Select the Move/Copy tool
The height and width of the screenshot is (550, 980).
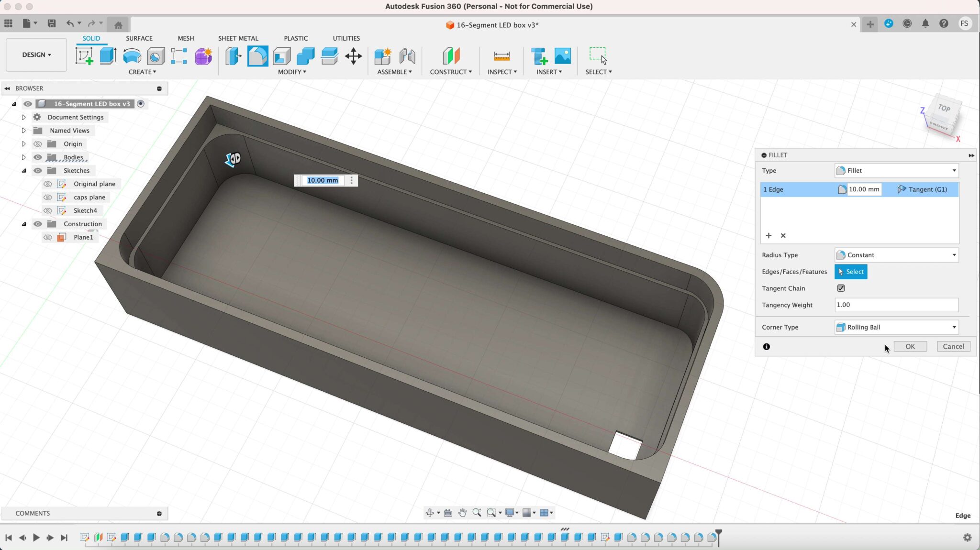[354, 56]
